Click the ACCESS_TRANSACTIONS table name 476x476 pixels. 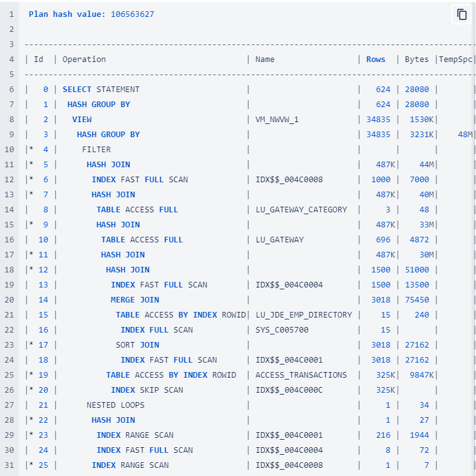pyautogui.click(x=301, y=375)
